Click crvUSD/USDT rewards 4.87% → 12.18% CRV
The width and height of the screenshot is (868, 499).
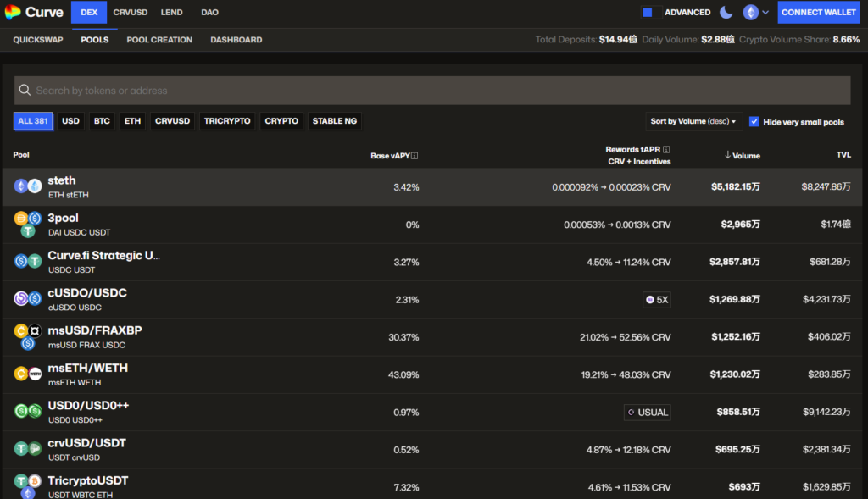pyautogui.click(x=628, y=450)
